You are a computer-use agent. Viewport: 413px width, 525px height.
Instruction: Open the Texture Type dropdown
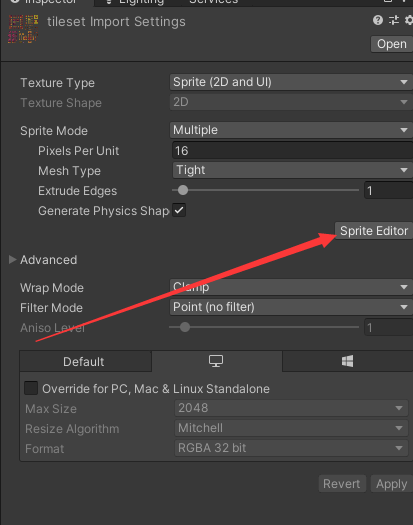pyautogui.click(x=291, y=82)
